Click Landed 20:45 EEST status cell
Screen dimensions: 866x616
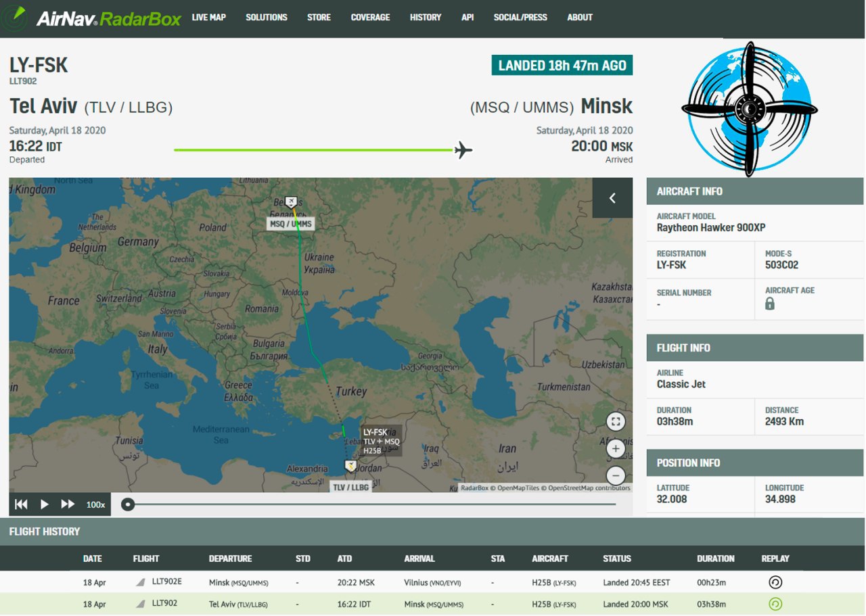[x=637, y=582]
